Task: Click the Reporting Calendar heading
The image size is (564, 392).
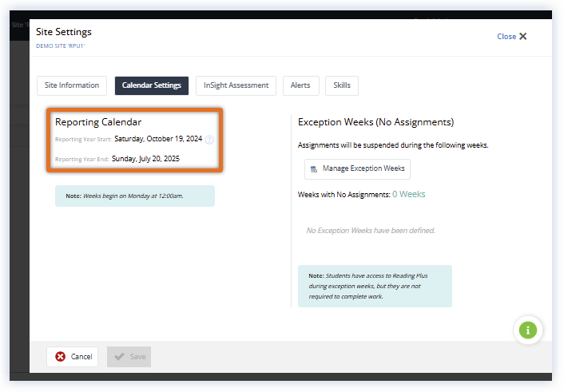Action: pos(98,122)
